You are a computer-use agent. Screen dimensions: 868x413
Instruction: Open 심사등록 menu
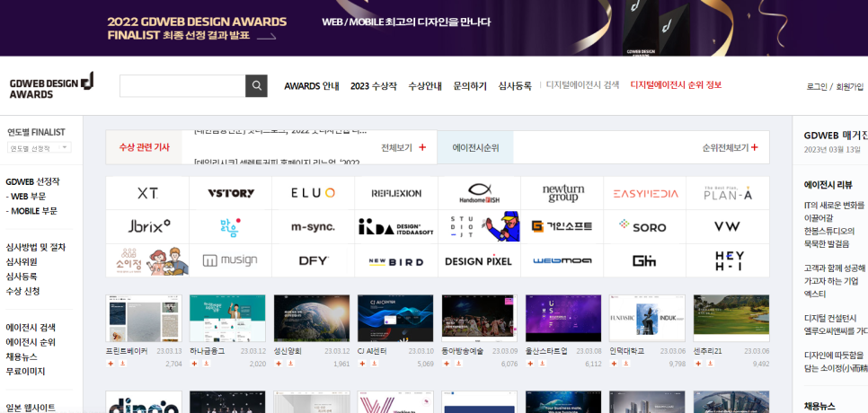[x=515, y=85]
